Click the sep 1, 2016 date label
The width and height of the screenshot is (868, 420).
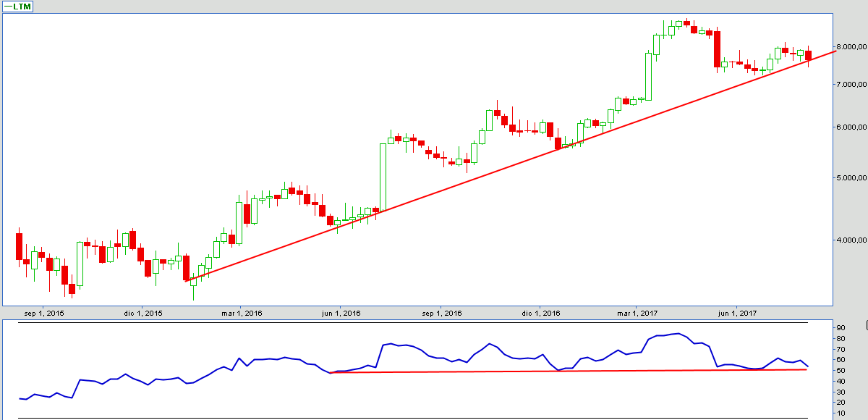(441, 313)
